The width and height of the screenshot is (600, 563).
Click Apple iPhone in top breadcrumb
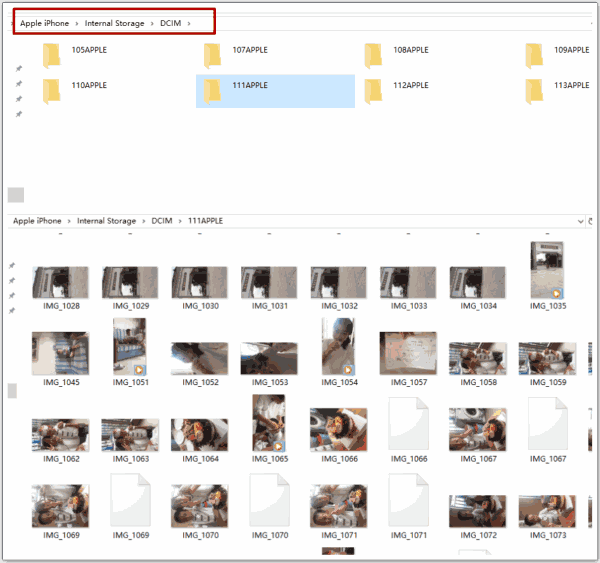[x=44, y=23]
